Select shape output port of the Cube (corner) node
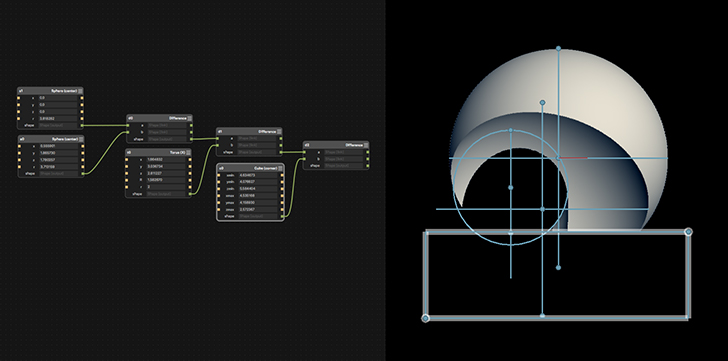Viewport: 728px width, 361px height. 282,216
